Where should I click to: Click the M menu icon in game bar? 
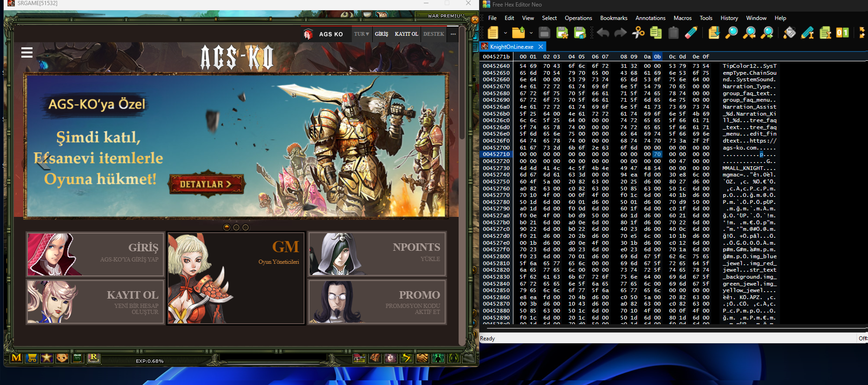click(x=16, y=358)
